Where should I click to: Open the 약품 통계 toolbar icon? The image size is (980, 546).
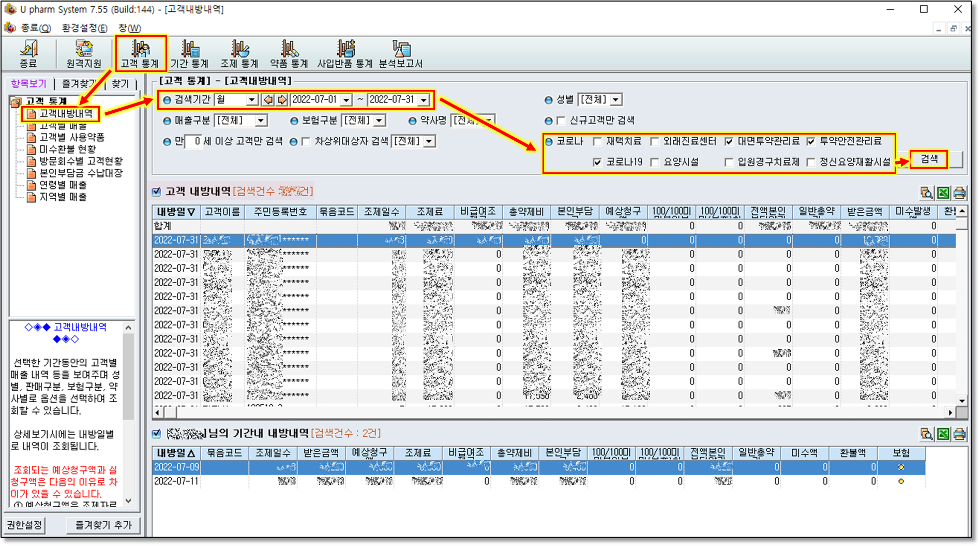[289, 53]
